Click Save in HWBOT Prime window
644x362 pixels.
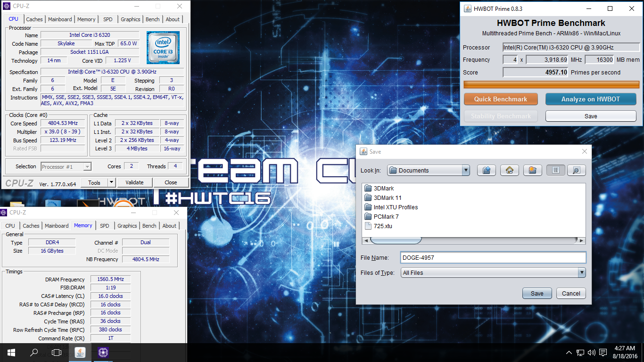coord(591,116)
